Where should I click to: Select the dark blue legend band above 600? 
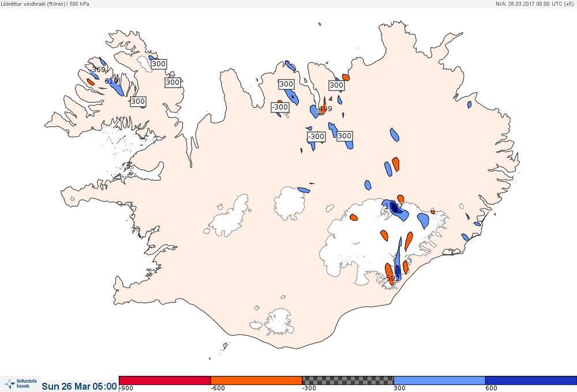coord(531,380)
